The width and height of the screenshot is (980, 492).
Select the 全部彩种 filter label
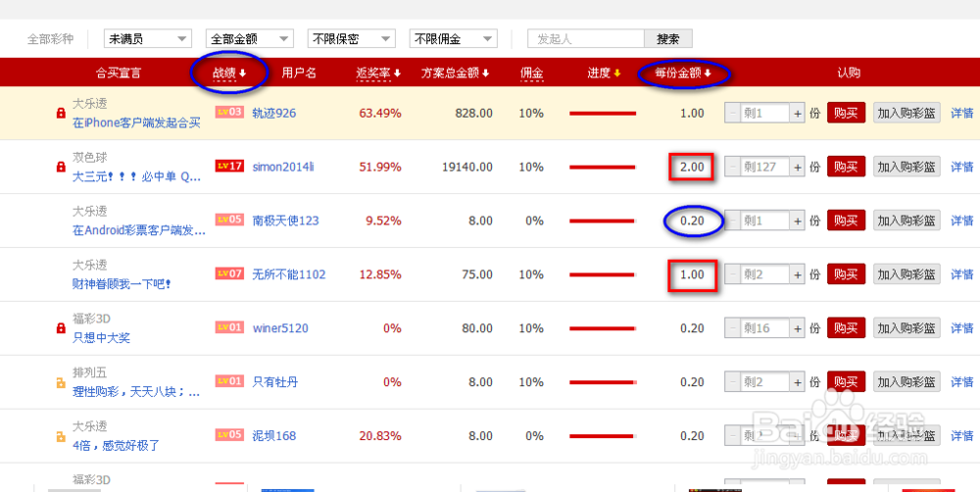point(50,39)
